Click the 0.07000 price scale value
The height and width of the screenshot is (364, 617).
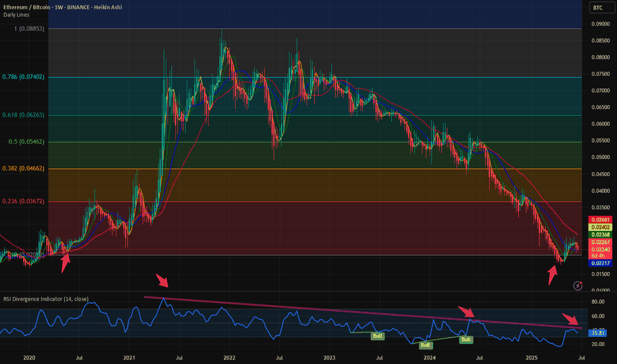coord(600,91)
